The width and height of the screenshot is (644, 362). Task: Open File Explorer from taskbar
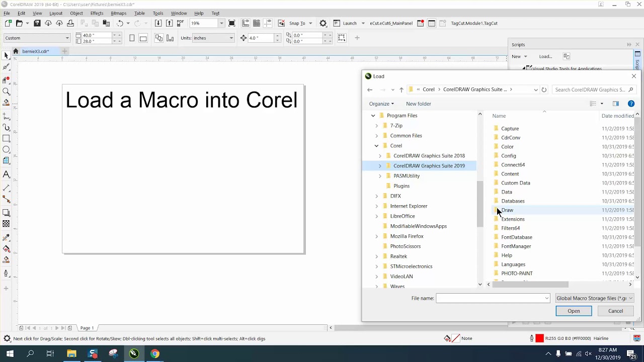tap(71, 353)
